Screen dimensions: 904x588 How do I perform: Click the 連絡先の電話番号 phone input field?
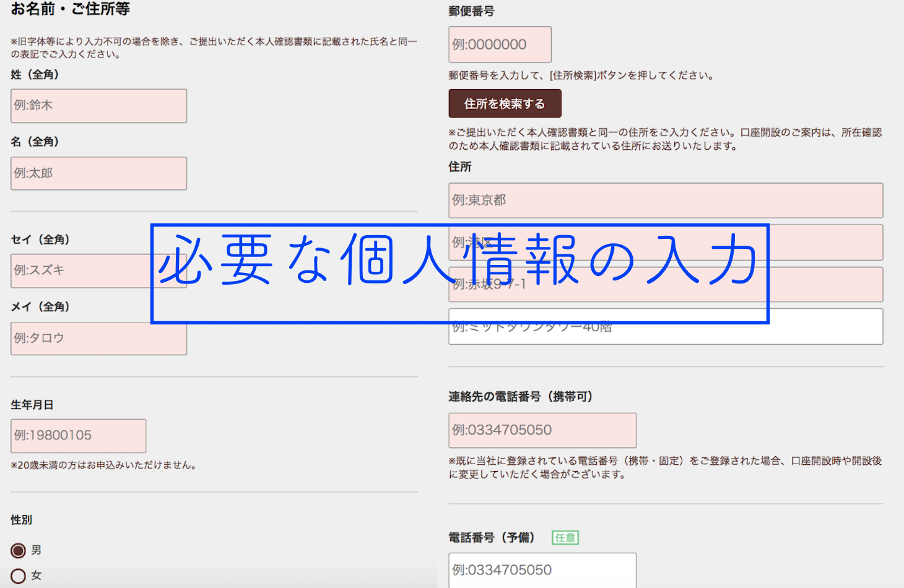tap(542, 430)
